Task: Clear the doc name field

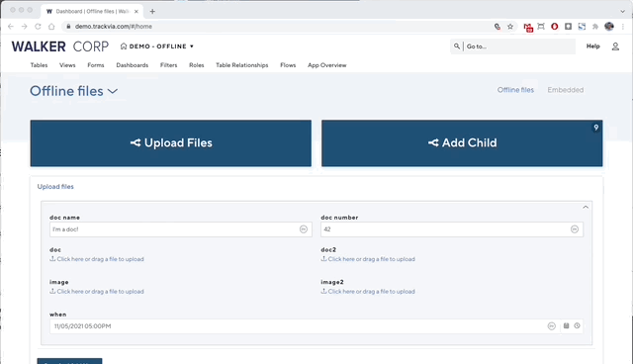Action: 304,229
